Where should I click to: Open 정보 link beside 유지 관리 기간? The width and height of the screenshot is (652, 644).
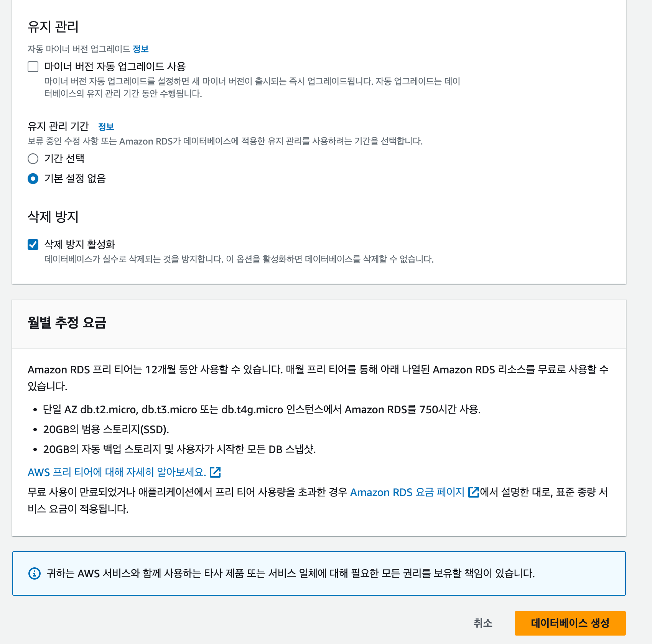[106, 127]
